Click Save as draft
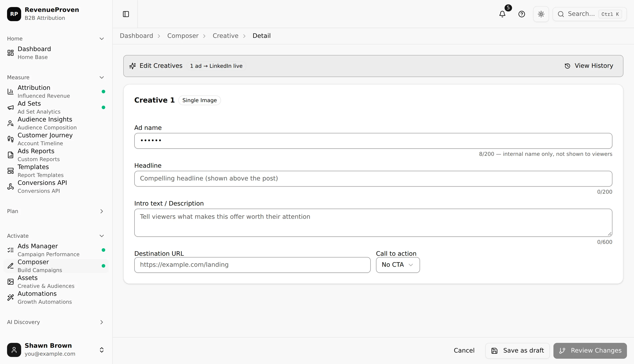This screenshot has height=364, width=634. [x=517, y=351]
